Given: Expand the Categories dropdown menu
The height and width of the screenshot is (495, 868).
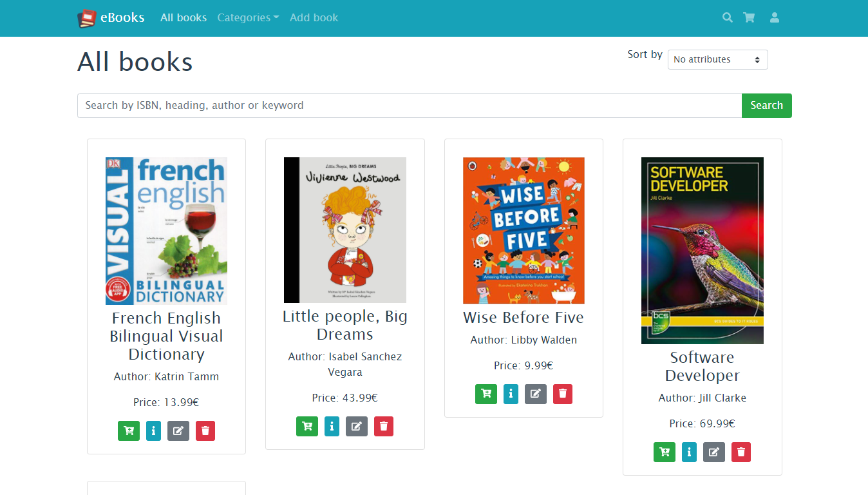Looking at the screenshot, I should click(248, 18).
